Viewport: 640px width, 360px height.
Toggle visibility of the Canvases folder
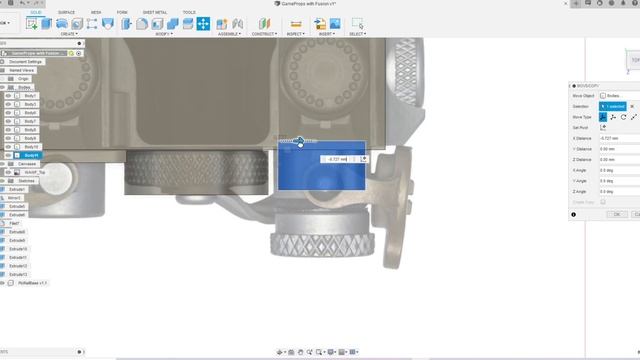[2, 164]
